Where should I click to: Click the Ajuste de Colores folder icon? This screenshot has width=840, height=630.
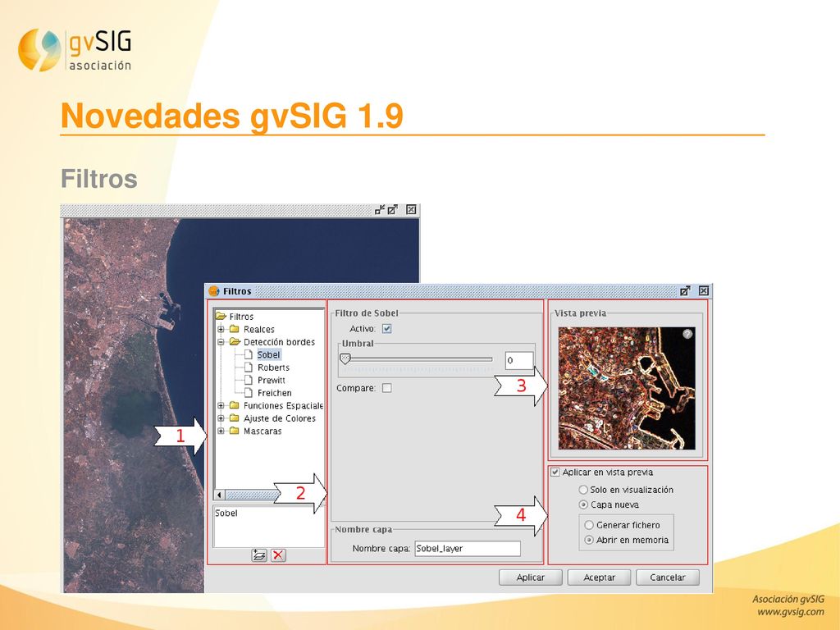[x=234, y=418]
